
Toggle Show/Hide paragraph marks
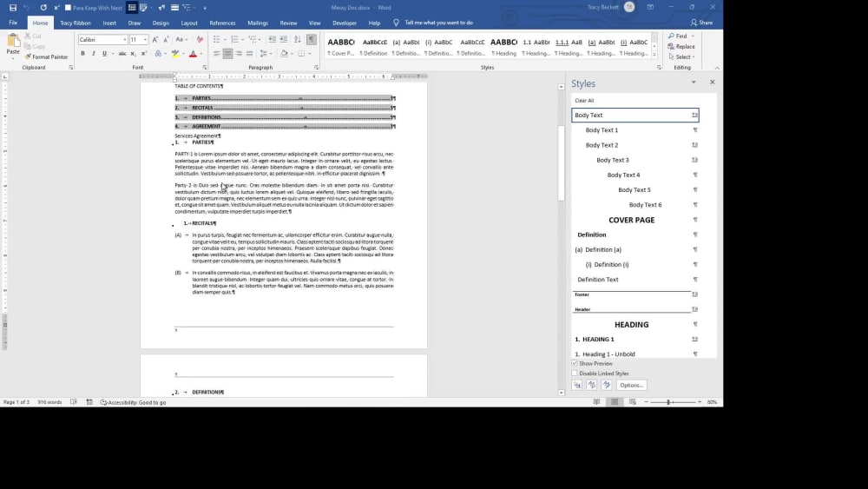click(312, 39)
